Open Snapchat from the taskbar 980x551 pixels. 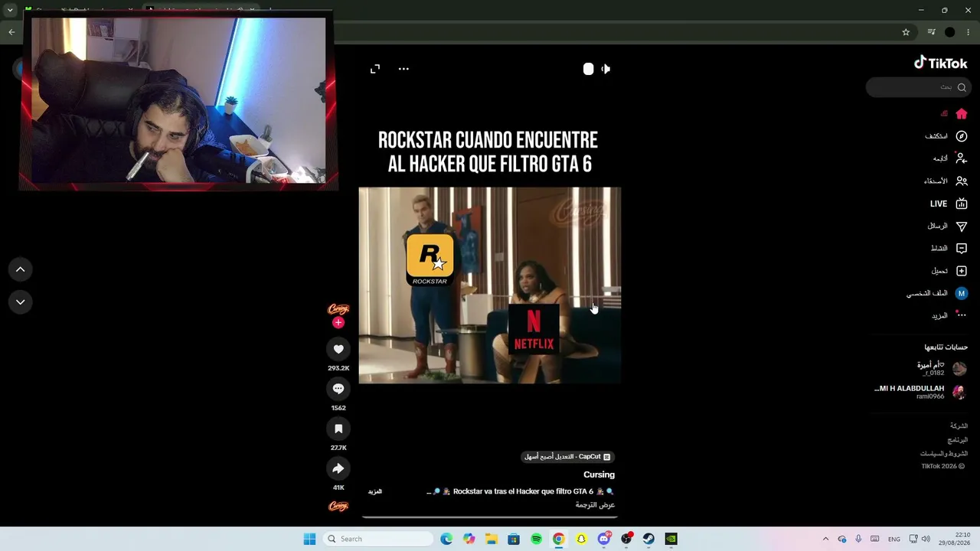click(581, 539)
